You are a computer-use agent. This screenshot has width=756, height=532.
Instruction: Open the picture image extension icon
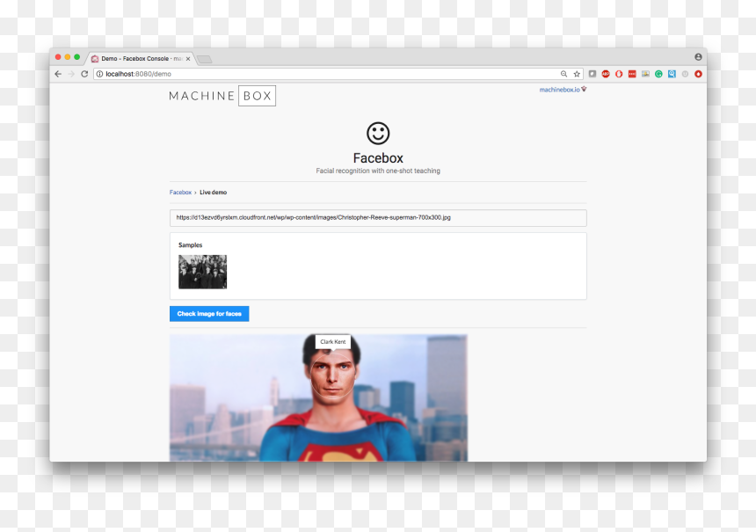coord(645,74)
